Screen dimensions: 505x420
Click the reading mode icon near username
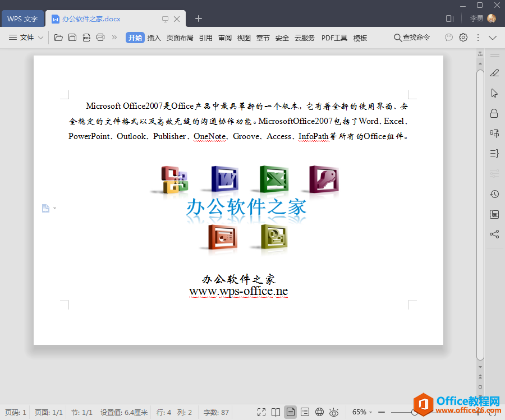(449, 19)
